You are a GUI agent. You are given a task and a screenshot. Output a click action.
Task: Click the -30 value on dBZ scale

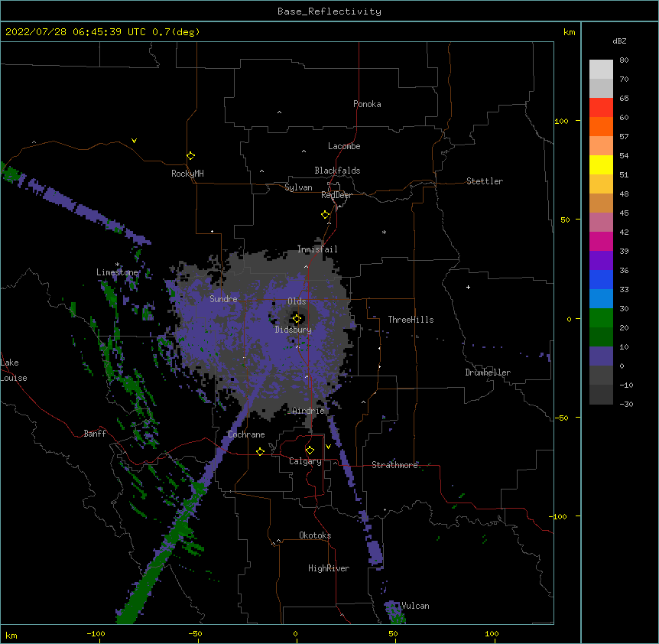click(626, 404)
